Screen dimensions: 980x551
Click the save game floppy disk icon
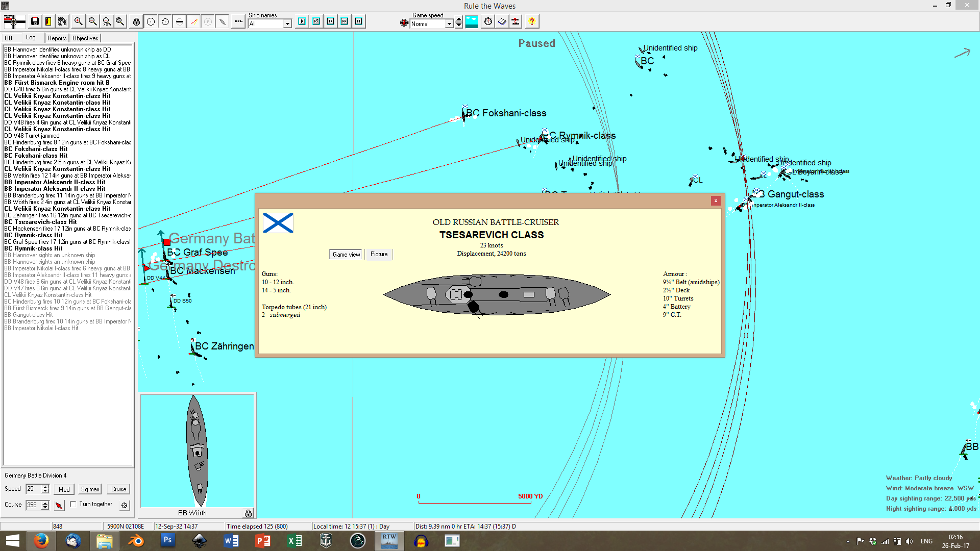tap(35, 21)
